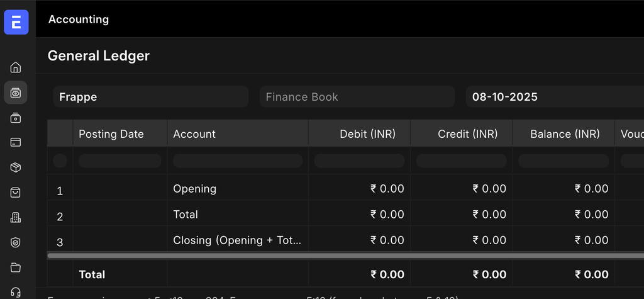Click the Account column filter box

pyautogui.click(x=237, y=161)
